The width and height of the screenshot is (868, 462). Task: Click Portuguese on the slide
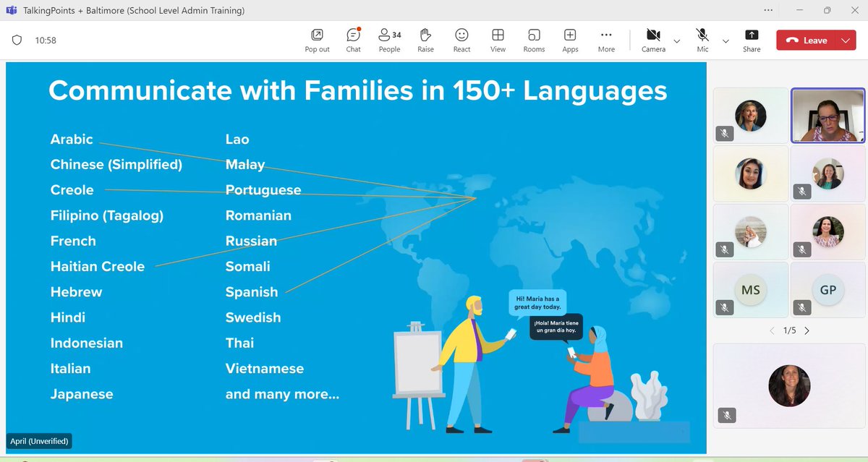pyautogui.click(x=263, y=190)
